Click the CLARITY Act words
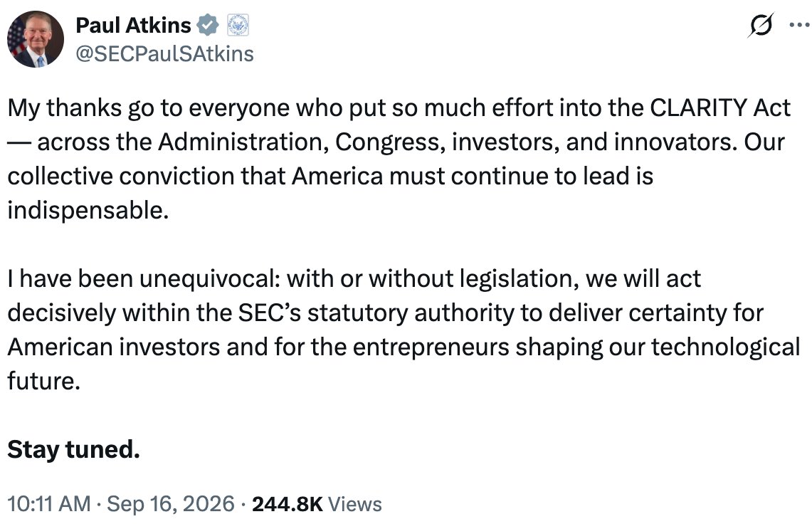 [720, 108]
